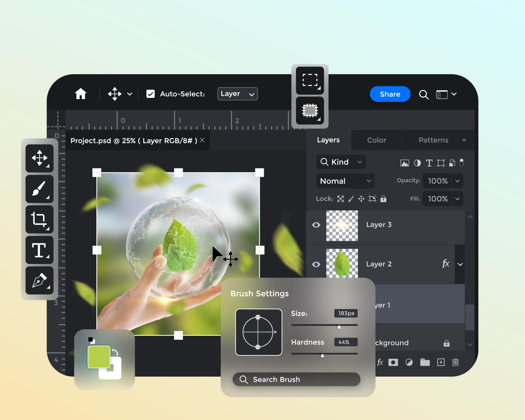This screenshot has width=525, height=420.
Task: Hide Layer 3 with its eye icon
Action: point(316,225)
